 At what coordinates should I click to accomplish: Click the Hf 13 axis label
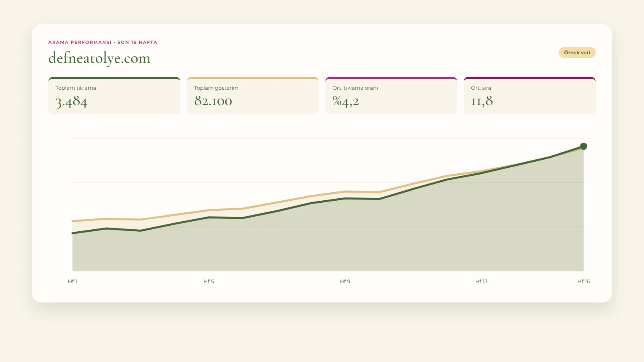click(x=481, y=281)
